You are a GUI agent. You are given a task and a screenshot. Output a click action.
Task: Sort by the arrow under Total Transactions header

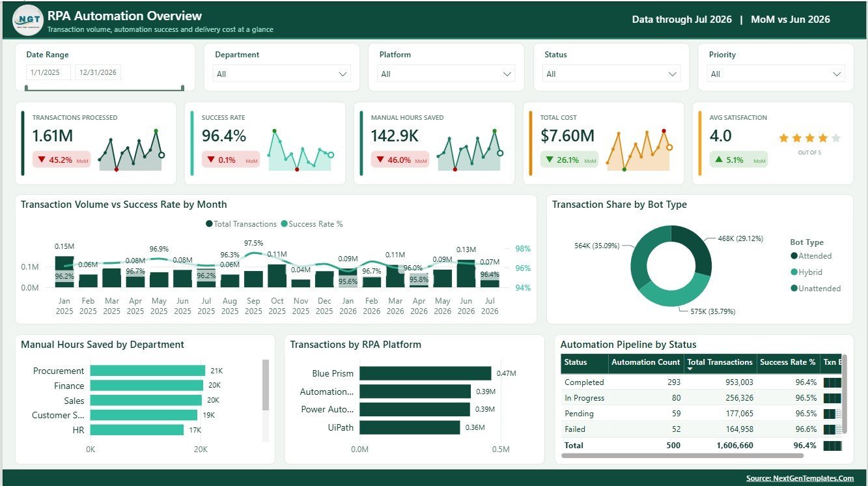click(690, 369)
